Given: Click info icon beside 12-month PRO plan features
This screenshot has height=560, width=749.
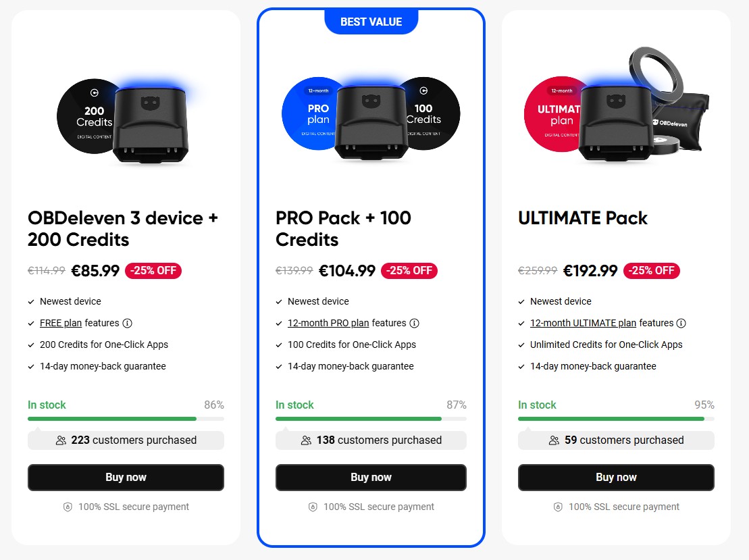Looking at the screenshot, I should coord(415,323).
